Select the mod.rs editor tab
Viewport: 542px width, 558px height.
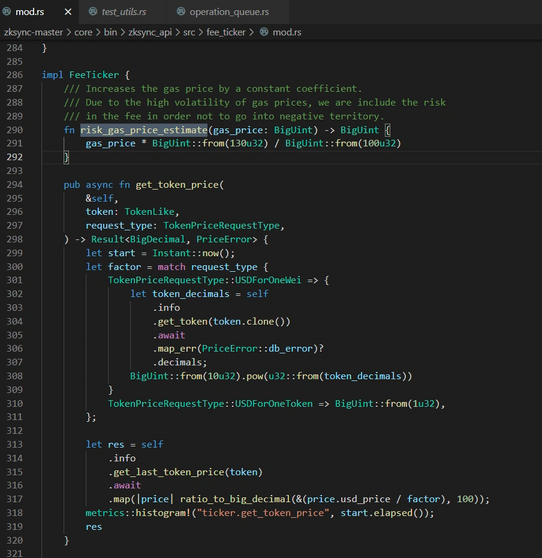coord(30,12)
